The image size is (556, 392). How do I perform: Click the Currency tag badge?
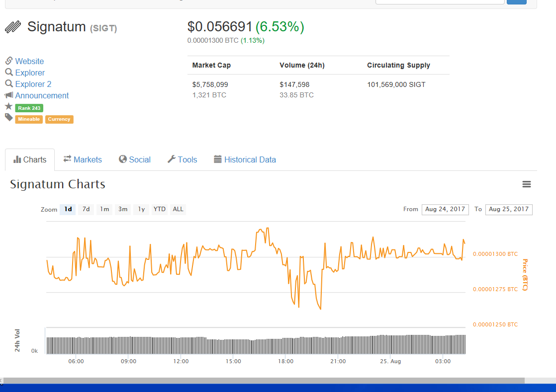point(59,119)
